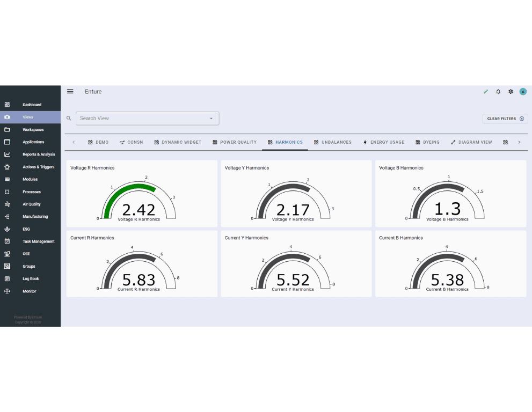Switch to the Energy Usage tab
This screenshot has width=532, height=412.
(384, 142)
